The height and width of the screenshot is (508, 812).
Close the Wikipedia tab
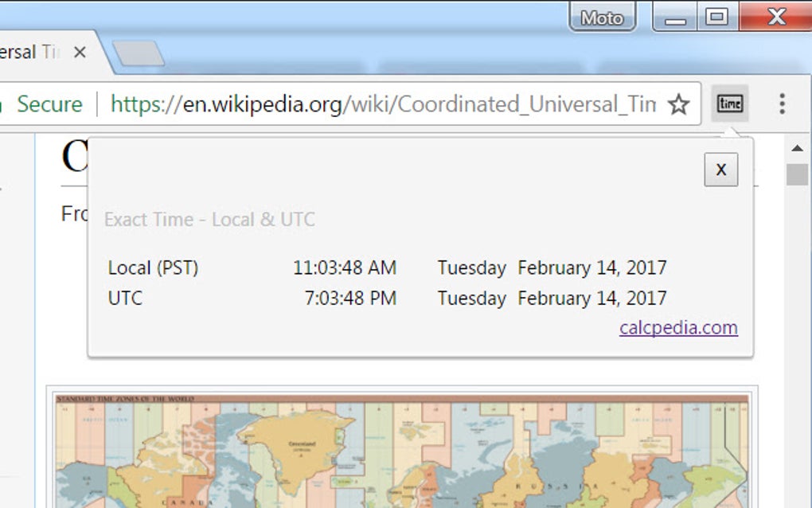coord(80,53)
